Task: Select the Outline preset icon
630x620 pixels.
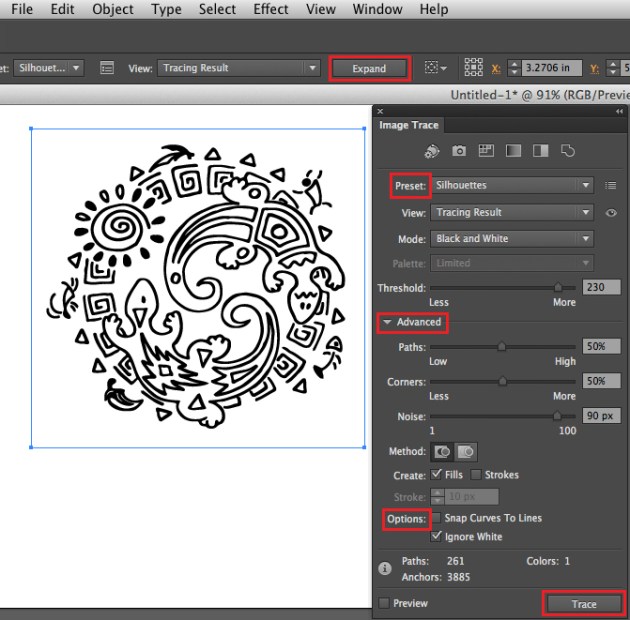Action: tap(567, 151)
